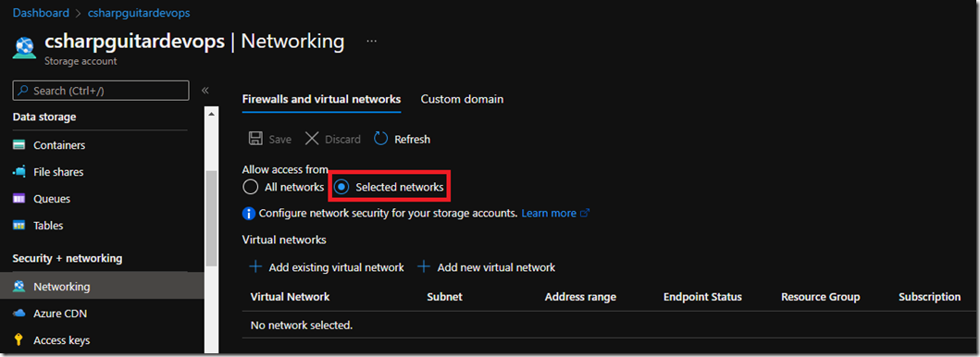Select the All networks radio button
The height and width of the screenshot is (357, 980).
coord(250,187)
